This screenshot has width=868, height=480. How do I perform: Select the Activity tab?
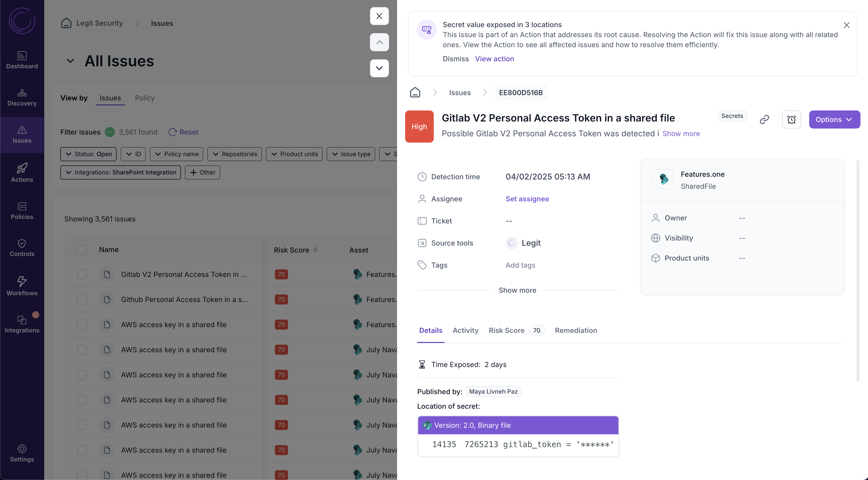465,331
